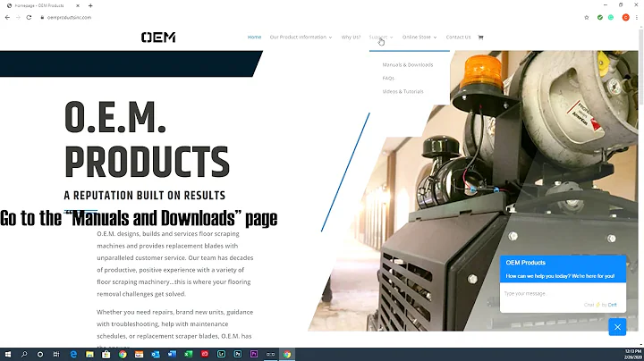
Task: Click the page's vertical scrollbar
Action: 641,65
